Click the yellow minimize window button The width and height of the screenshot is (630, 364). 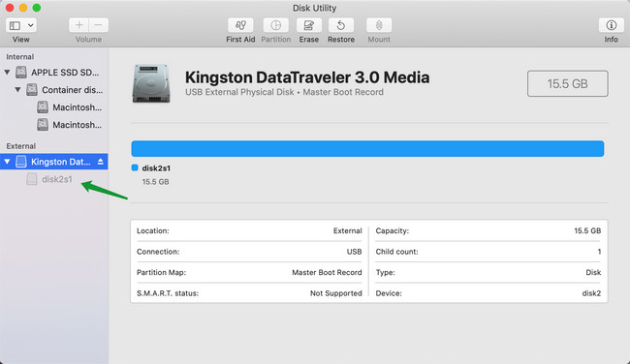[x=23, y=8]
